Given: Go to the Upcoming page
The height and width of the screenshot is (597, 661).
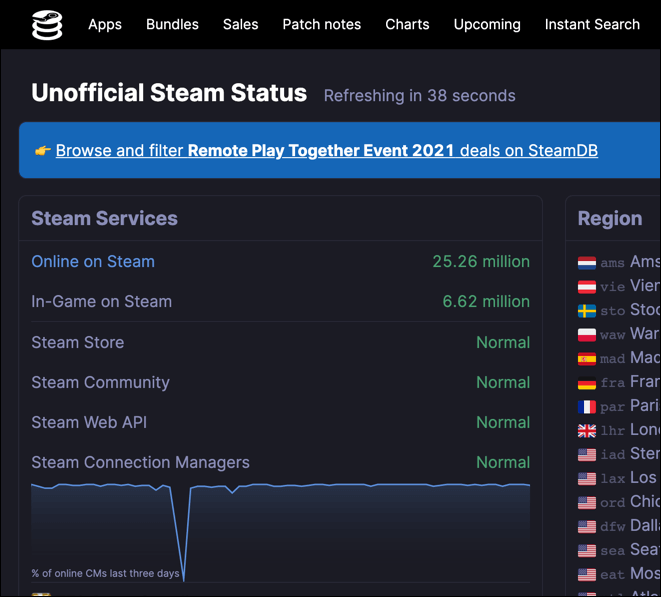Looking at the screenshot, I should coord(487,24).
